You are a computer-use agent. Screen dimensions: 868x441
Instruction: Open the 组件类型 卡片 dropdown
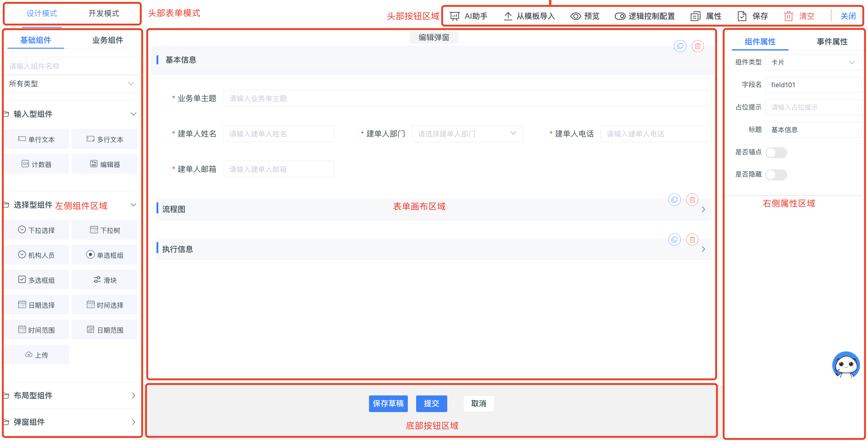click(813, 62)
